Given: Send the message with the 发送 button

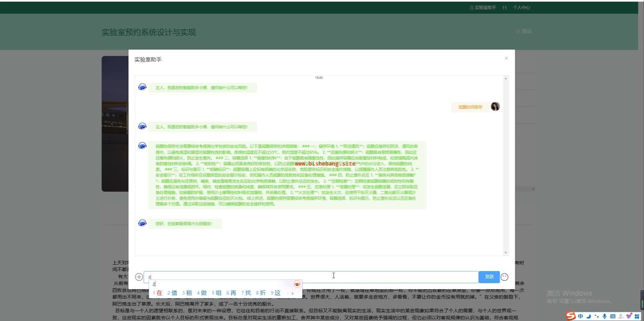Looking at the screenshot, I should click(489, 277).
